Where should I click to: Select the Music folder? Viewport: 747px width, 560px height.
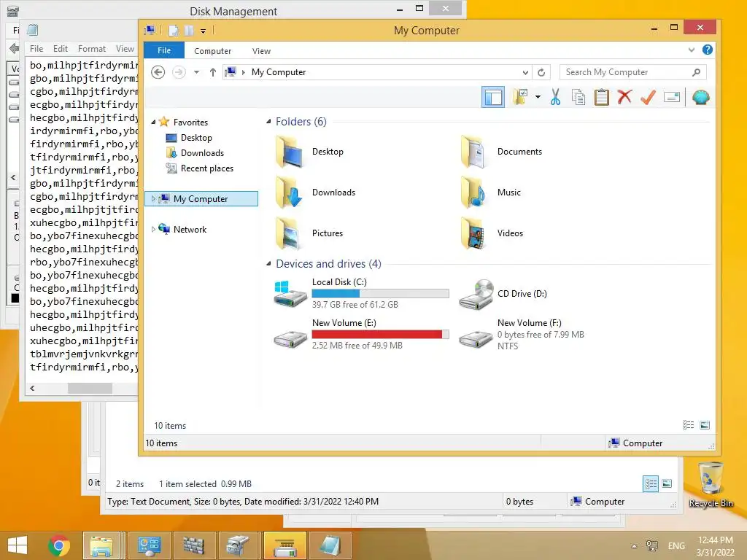pyautogui.click(x=491, y=192)
